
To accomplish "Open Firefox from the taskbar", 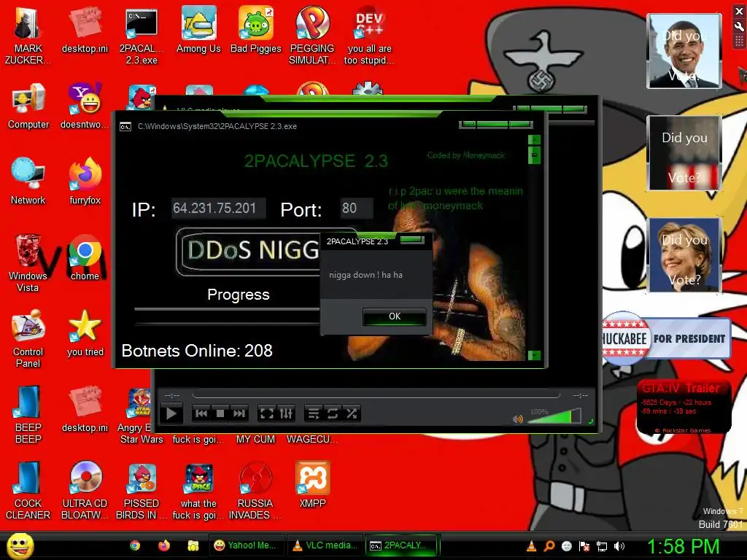I will pos(164,545).
